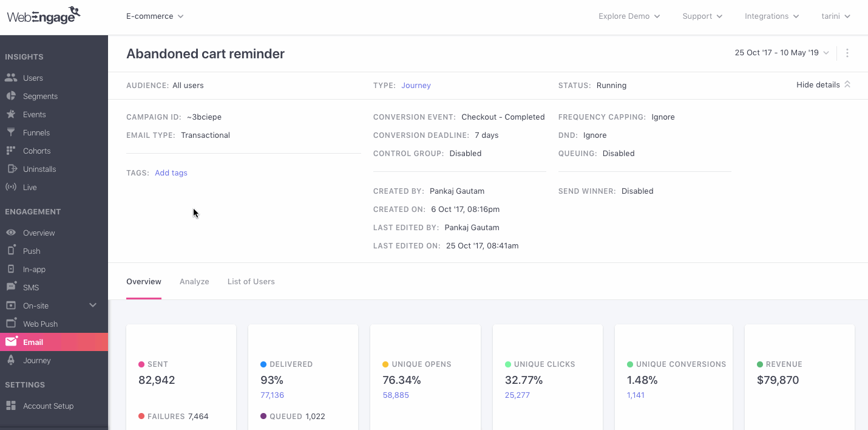The height and width of the screenshot is (430, 868).
Task: Open the E-commerce project dropdown
Action: coord(155,16)
